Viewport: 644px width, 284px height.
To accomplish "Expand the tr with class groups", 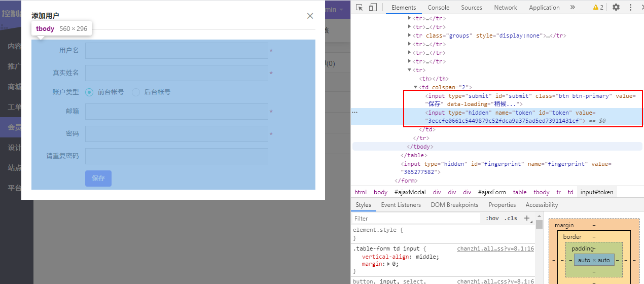I will click(x=410, y=35).
